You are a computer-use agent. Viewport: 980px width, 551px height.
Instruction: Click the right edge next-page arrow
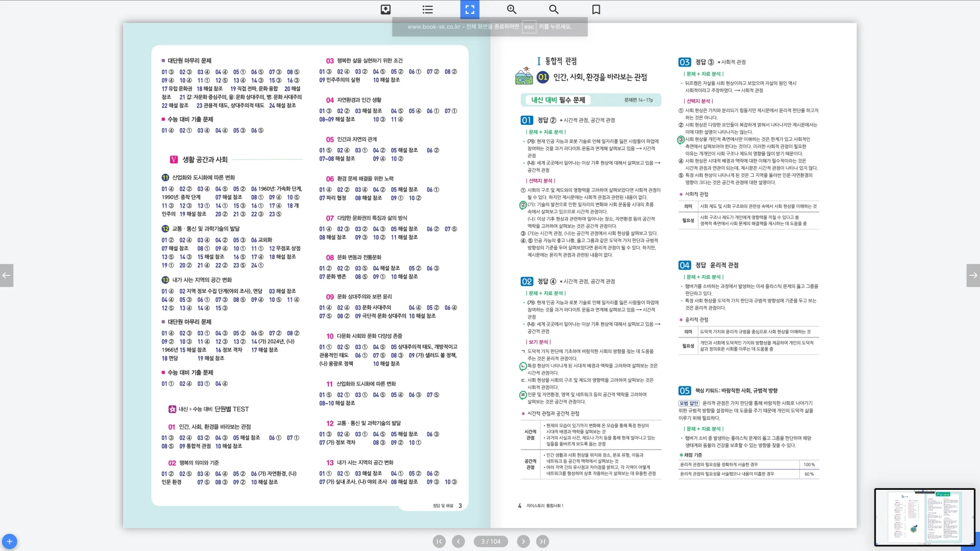(973, 275)
